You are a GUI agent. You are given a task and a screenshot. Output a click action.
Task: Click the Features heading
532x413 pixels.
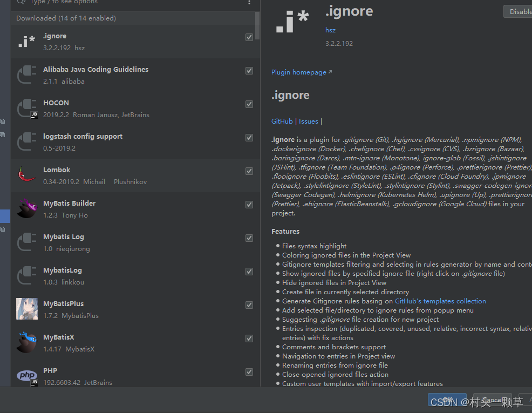point(285,232)
